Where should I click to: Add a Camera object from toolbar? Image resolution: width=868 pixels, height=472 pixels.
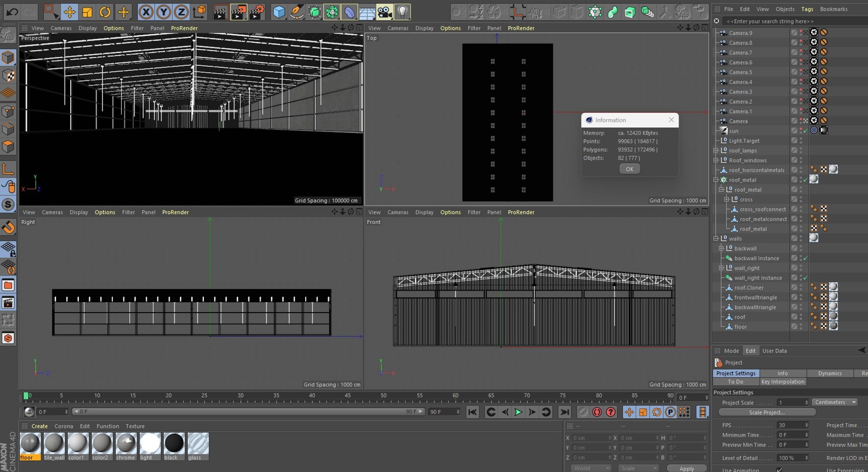pyautogui.click(x=385, y=12)
